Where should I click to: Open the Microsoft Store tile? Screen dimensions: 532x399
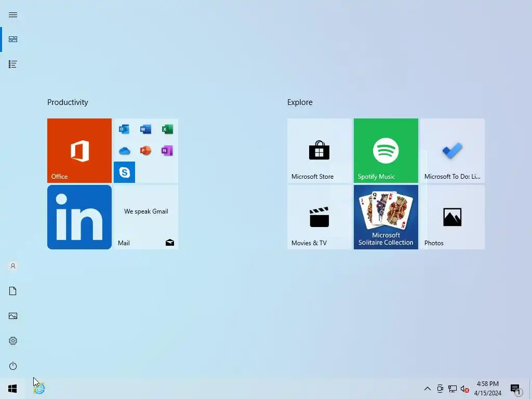pyautogui.click(x=320, y=150)
